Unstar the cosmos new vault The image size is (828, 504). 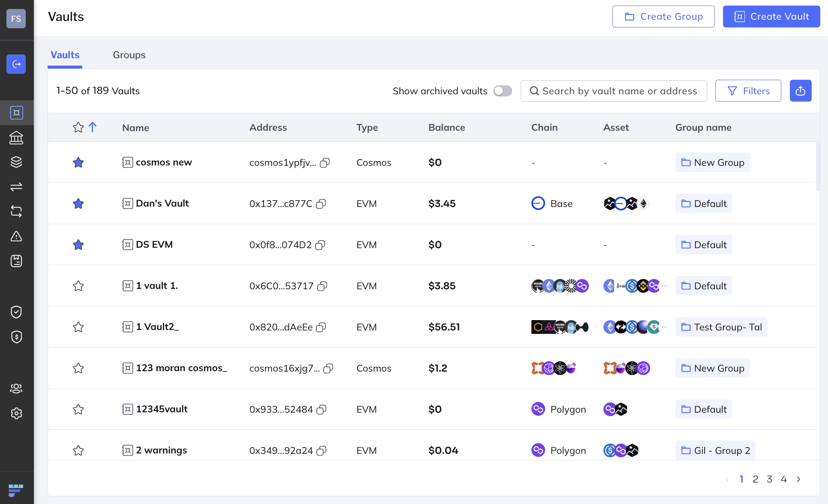pyautogui.click(x=78, y=162)
